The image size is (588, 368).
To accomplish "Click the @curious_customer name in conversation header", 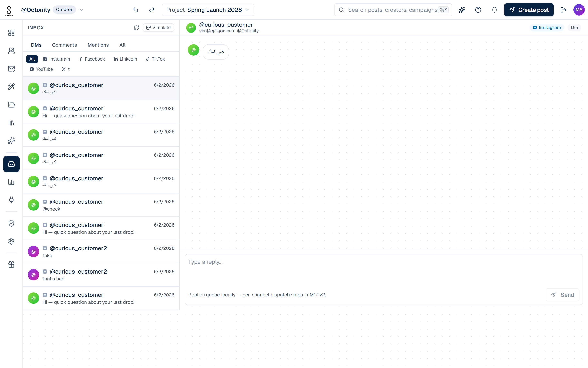I will point(226,25).
